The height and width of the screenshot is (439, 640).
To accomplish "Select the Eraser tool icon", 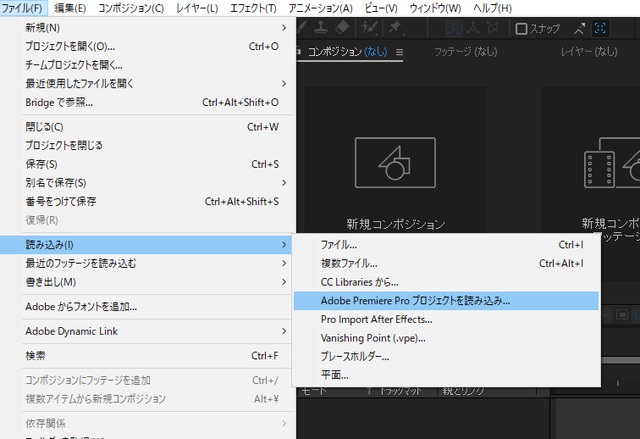I will pos(342,28).
